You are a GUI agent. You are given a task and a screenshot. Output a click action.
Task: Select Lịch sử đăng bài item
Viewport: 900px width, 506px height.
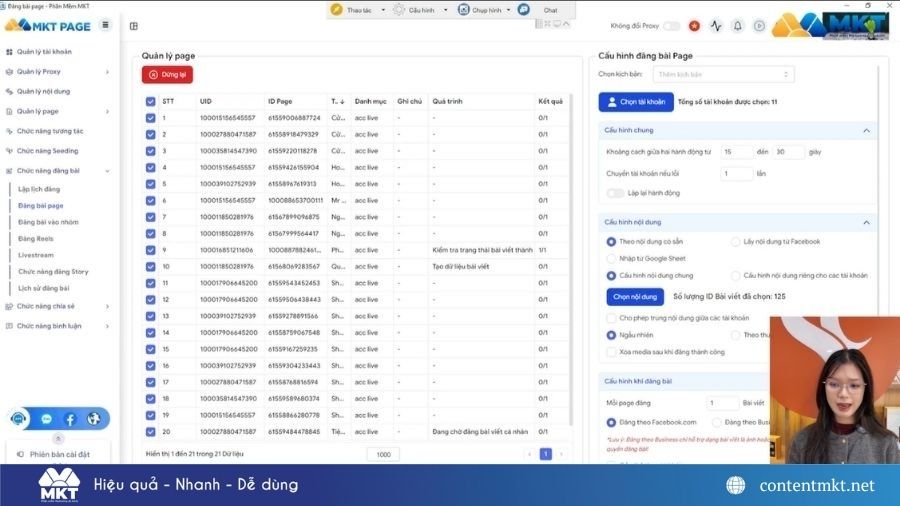point(43,288)
